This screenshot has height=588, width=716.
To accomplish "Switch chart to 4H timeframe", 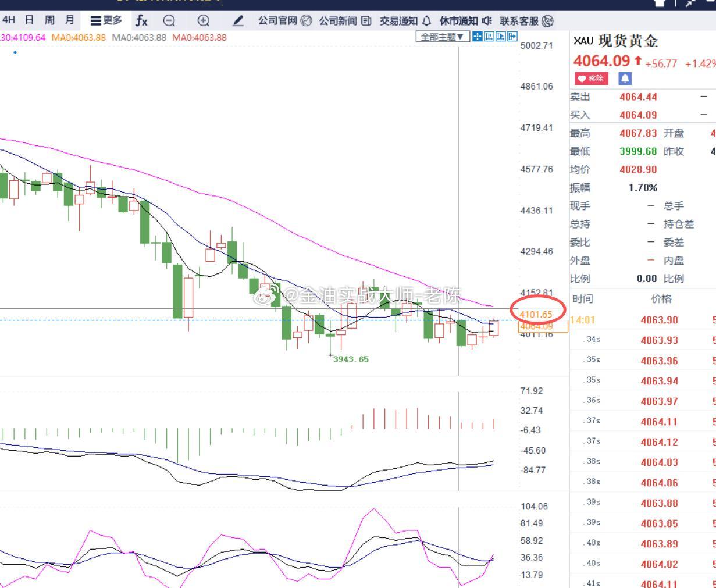I will pos(9,20).
